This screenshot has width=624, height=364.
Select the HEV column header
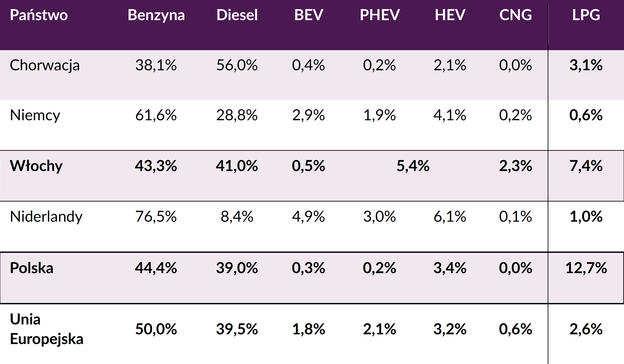tap(450, 15)
